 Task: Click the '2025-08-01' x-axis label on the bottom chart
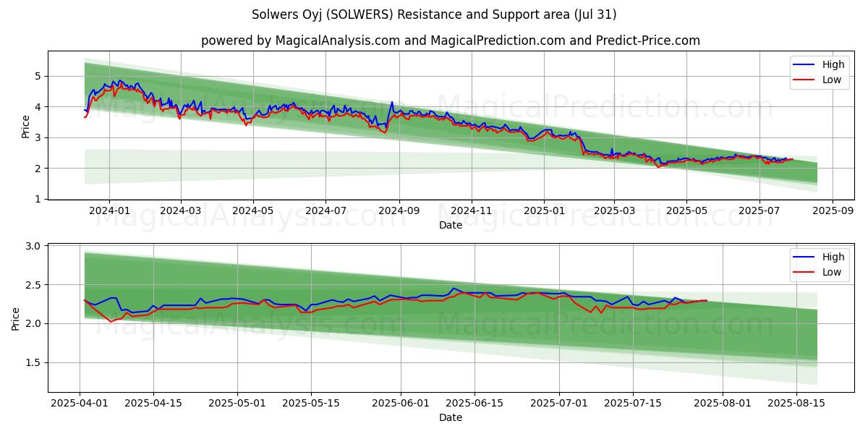[x=721, y=404]
